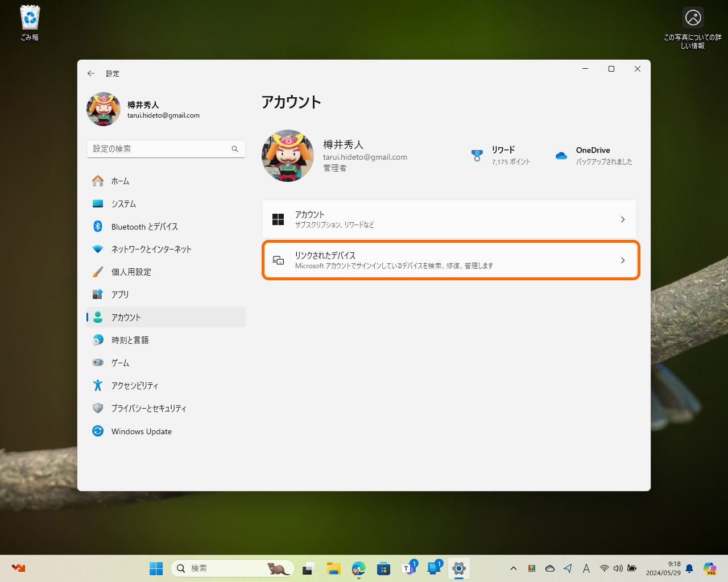Open Task View from the taskbar
This screenshot has width=728, height=582.
click(x=309, y=568)
